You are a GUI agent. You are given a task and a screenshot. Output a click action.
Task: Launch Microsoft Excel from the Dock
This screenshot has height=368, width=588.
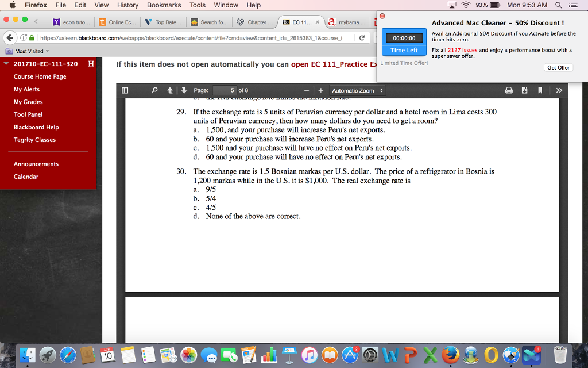pyautogui.click(x=431, y=355)
